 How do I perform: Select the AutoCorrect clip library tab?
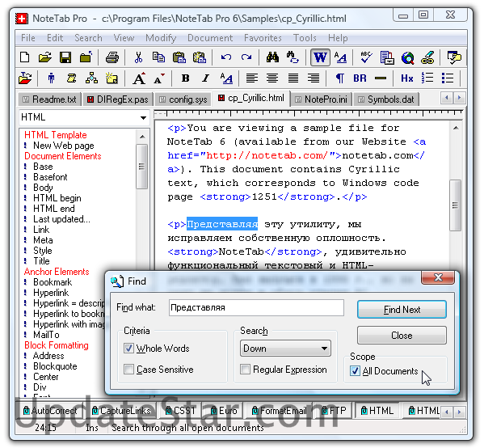click(50, 411)
